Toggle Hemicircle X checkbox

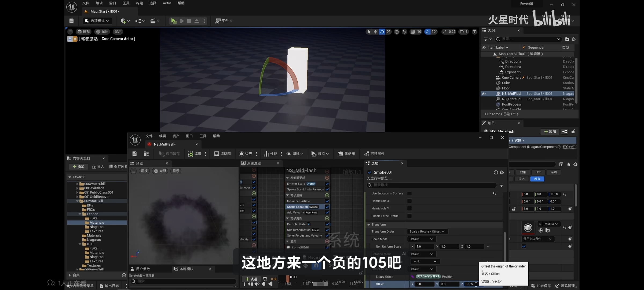coord(409,201)
